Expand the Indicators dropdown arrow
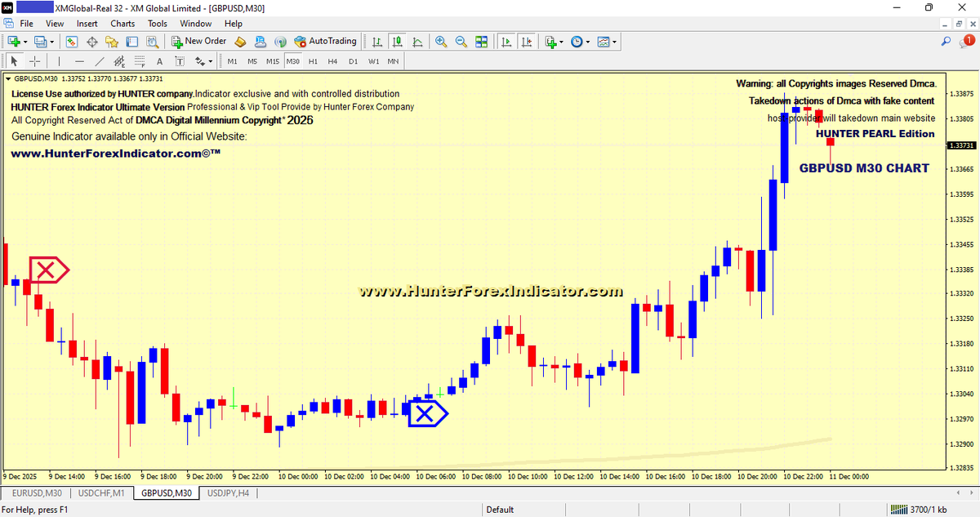Screen dimensions: 980x517 click(x=562, y=42)
